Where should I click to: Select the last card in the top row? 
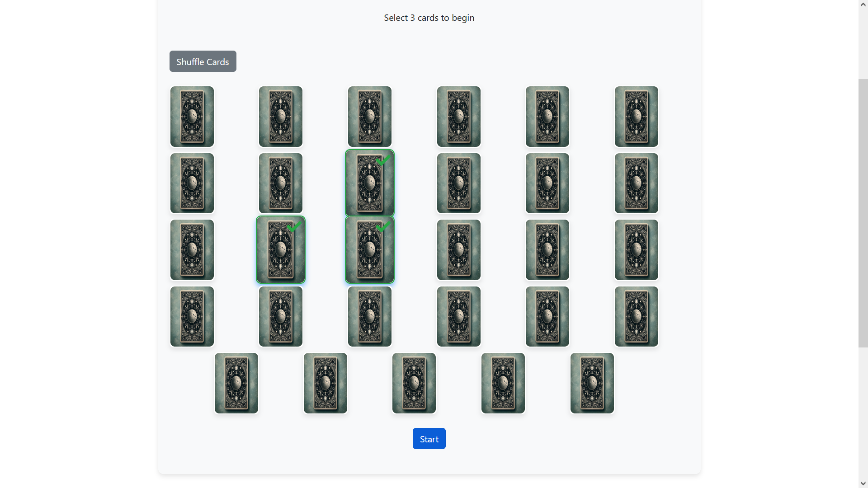pyautogui.click(x=636, y=117)
